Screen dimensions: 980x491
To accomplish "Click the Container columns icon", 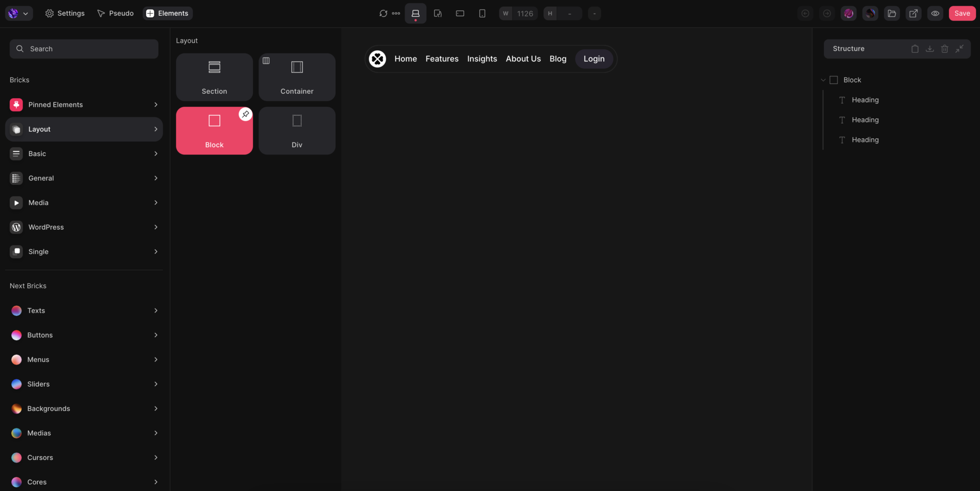I will (x=266, y=61).
